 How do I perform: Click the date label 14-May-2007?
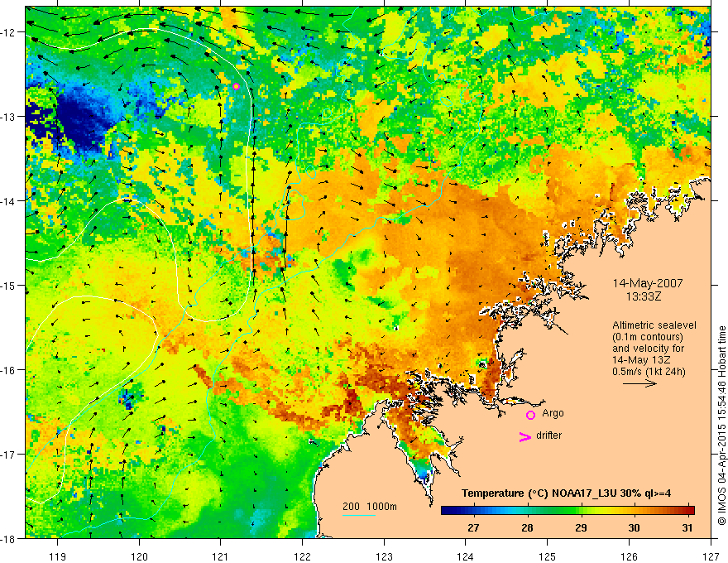pos(647,283)
